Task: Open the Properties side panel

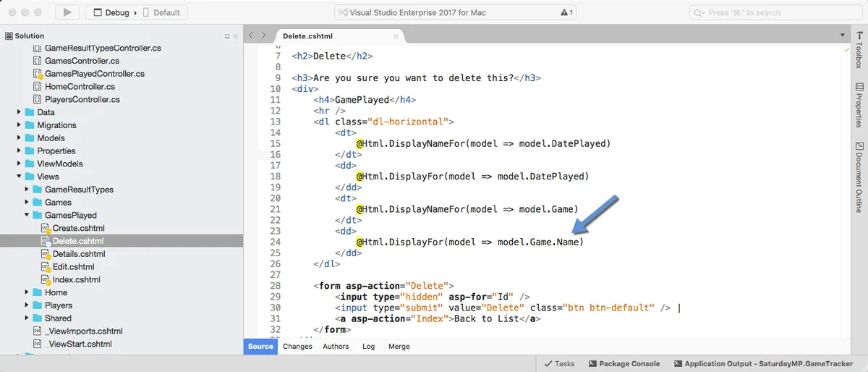Action: point(859,105)
